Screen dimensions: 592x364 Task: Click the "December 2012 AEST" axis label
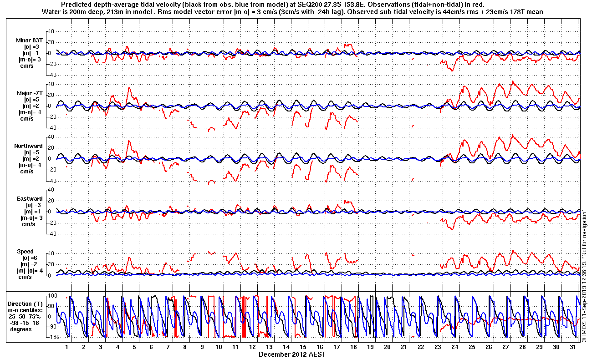click(292, 354)
